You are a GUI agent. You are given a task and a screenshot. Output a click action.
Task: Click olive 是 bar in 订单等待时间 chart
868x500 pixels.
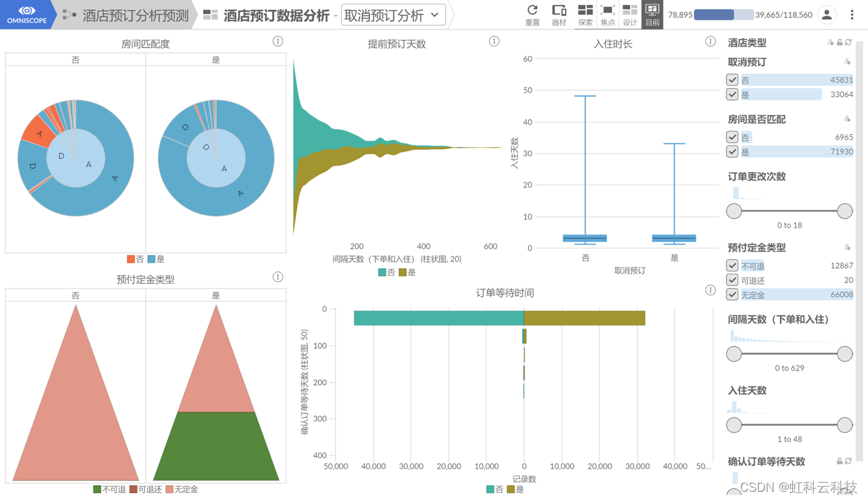pyautogui.click(x=584, y=318)
